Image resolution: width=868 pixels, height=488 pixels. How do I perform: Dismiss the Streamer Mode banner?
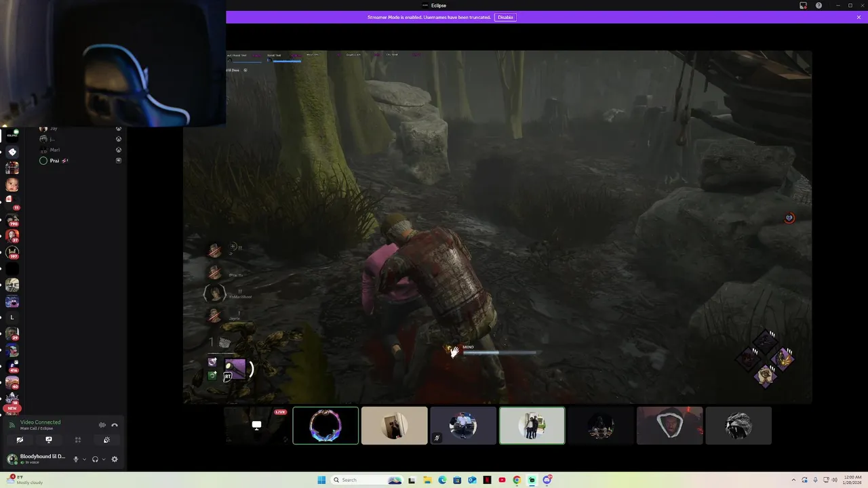859,17
